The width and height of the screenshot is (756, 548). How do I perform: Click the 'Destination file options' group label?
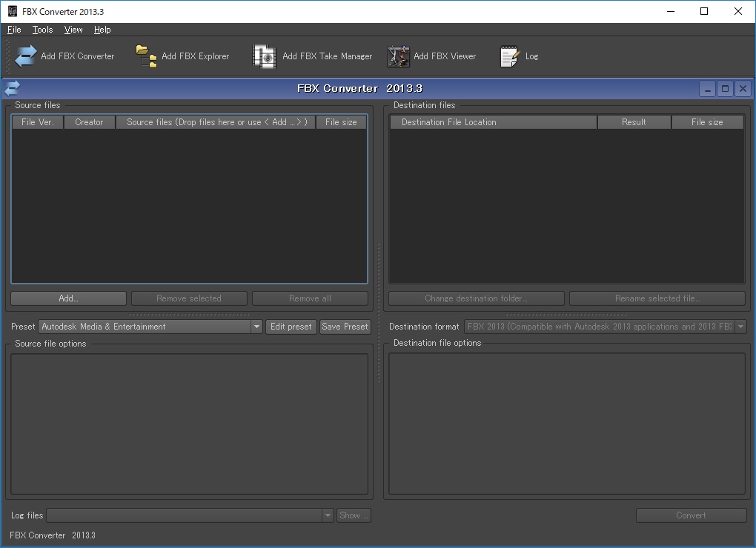[437, 343]
